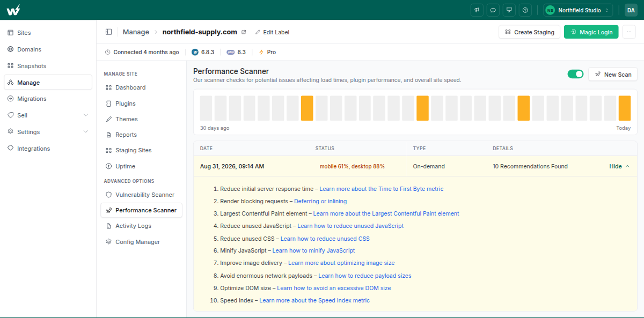644x318 pixels.
Task: Open Migrations in the main sidebar
Action: point(48,99)
